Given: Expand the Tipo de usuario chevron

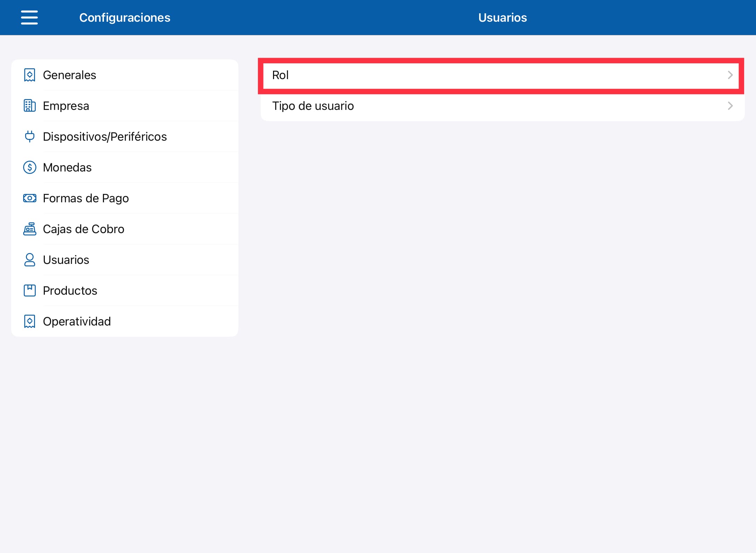Looking at the screenshot, I should click(x=730, y=106).
